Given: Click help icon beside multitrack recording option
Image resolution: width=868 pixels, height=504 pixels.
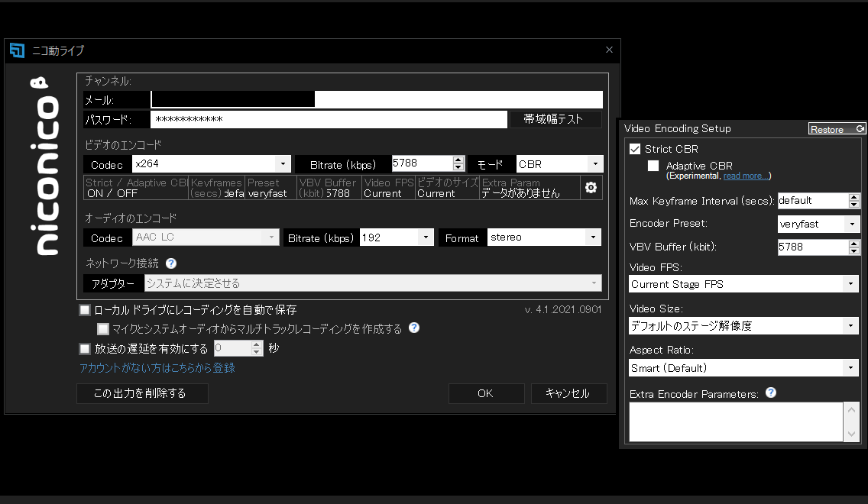Looking at the screenshot, I should (414, 328).
